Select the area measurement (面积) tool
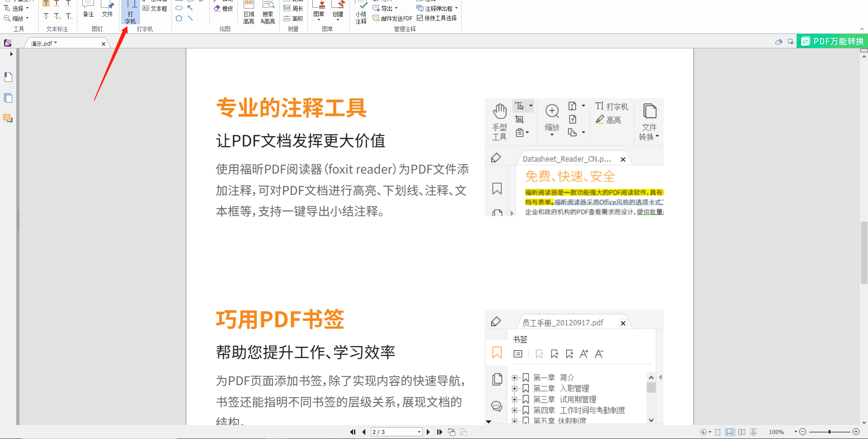868x439 pixels. pyautogui.click(x=293, y=19)
